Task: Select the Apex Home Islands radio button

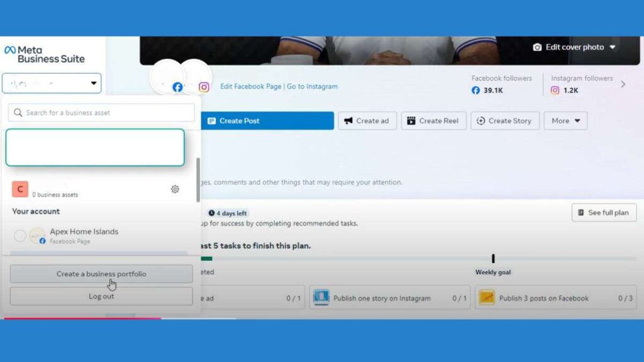Action: coord(19,236)
